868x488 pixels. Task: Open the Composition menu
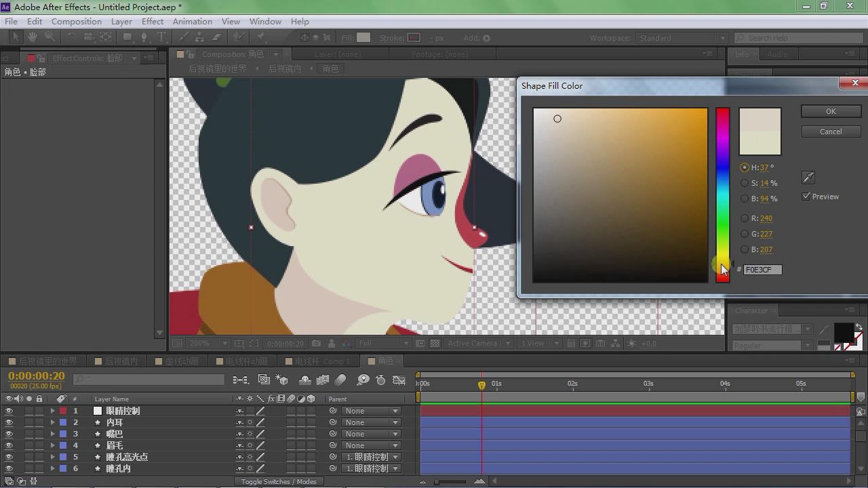click(x=76, y=21)
